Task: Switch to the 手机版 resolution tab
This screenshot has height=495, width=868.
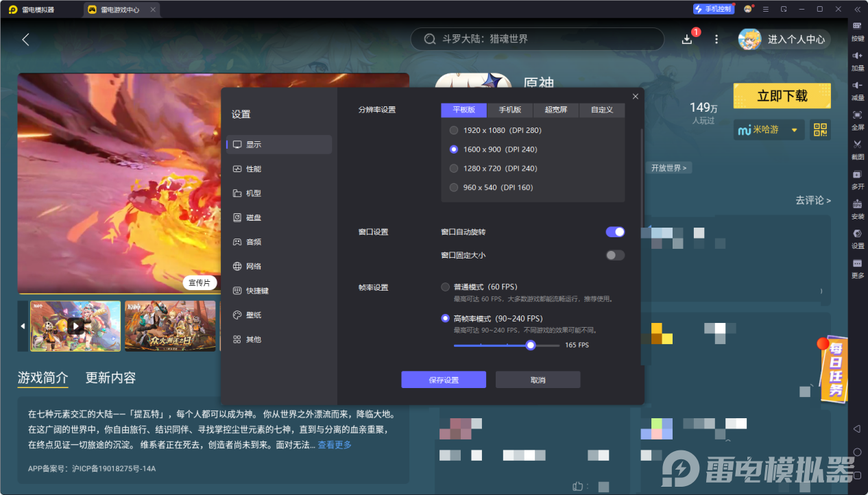Action: point(509,110)
